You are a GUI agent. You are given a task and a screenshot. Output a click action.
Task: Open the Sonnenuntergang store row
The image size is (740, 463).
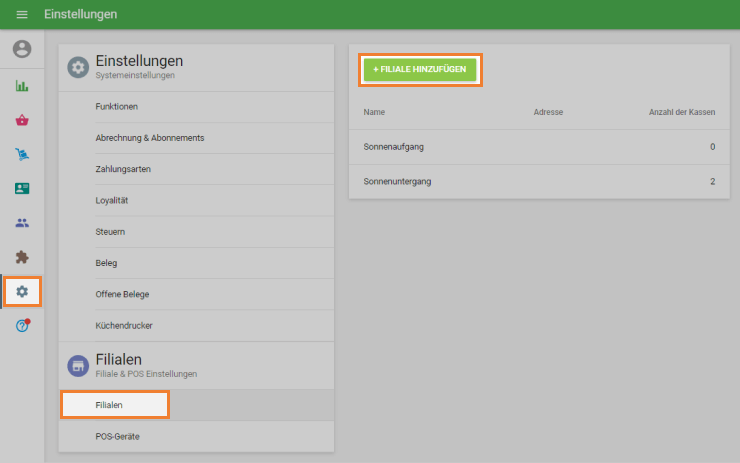[538, 181]
